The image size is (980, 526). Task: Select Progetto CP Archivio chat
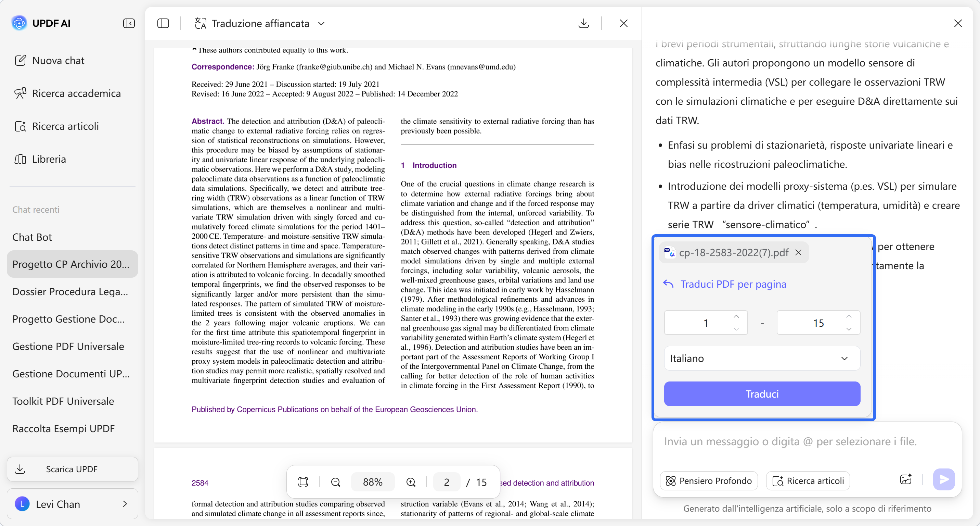click(x=72, y=264)
